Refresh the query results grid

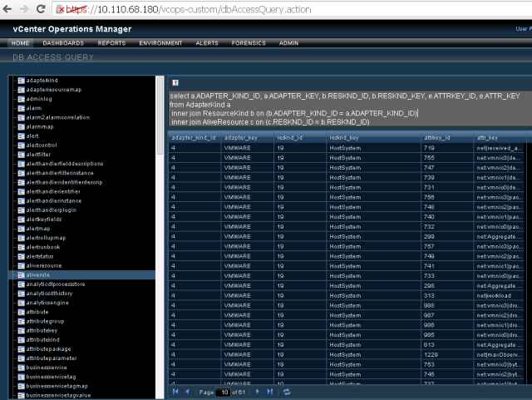(287, 391)
